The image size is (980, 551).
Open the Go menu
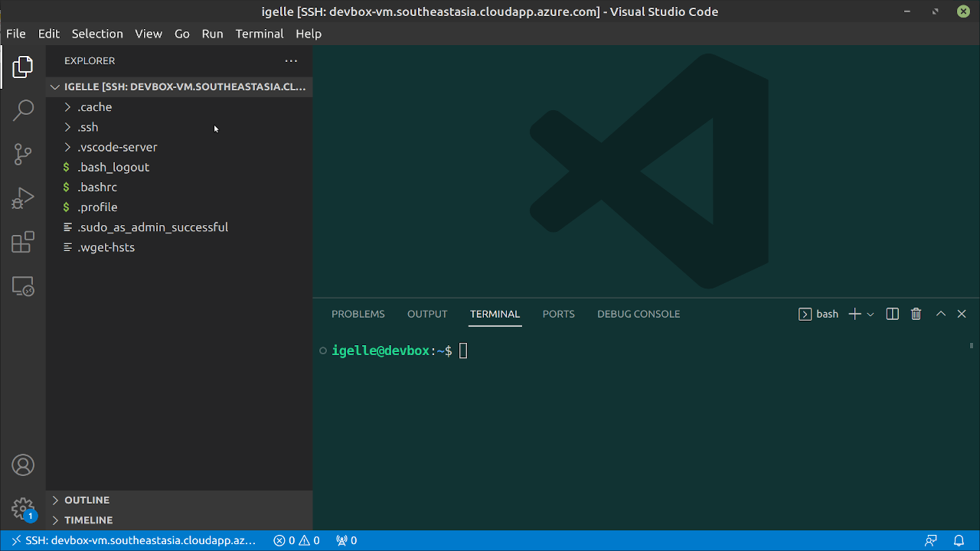(182, 34)
